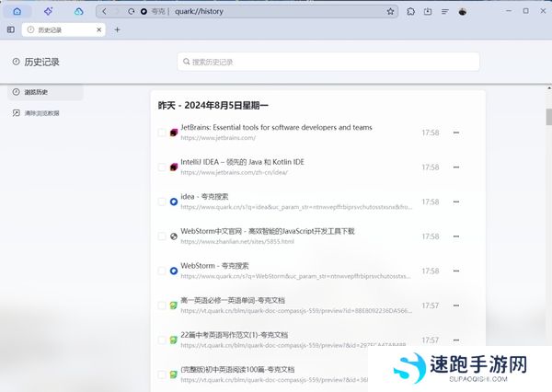This screenshot has height=392, width=552.
Task: Open the IntelliJ IDEA history link
Action: (242, 162)
